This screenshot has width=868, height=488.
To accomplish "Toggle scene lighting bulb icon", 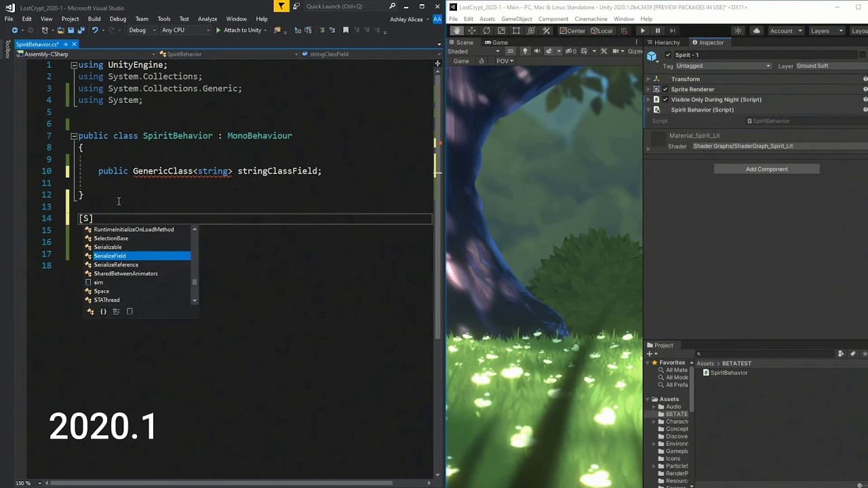I will point(524,52).
